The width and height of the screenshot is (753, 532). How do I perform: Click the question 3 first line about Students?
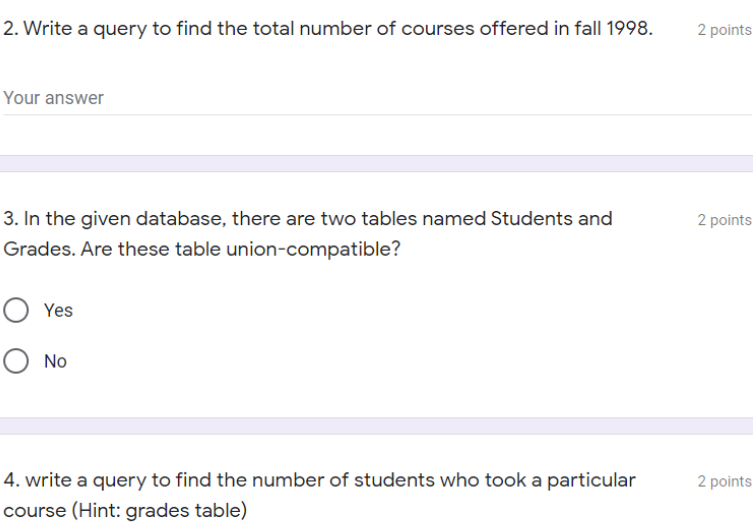tap(308, 219)
